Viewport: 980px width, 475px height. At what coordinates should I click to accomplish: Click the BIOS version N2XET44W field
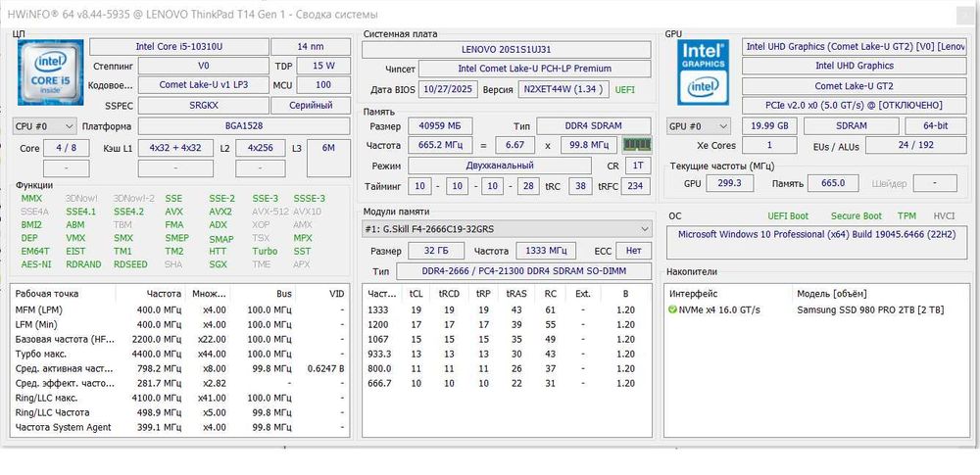click(563, 89)
